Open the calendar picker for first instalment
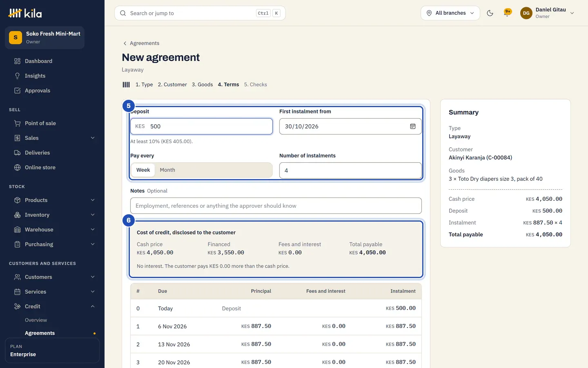This screenshot has height=368, width=588. (413, 126)
